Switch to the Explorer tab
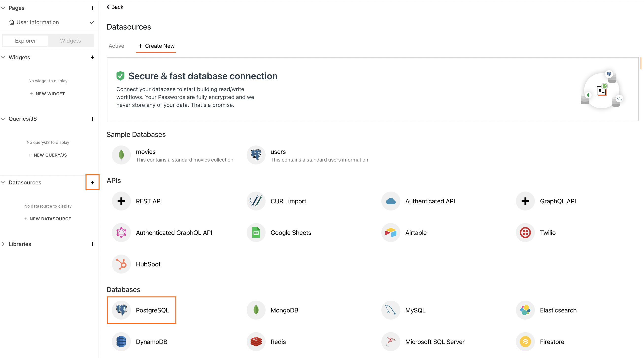644x358 pixels. (25, 41)
